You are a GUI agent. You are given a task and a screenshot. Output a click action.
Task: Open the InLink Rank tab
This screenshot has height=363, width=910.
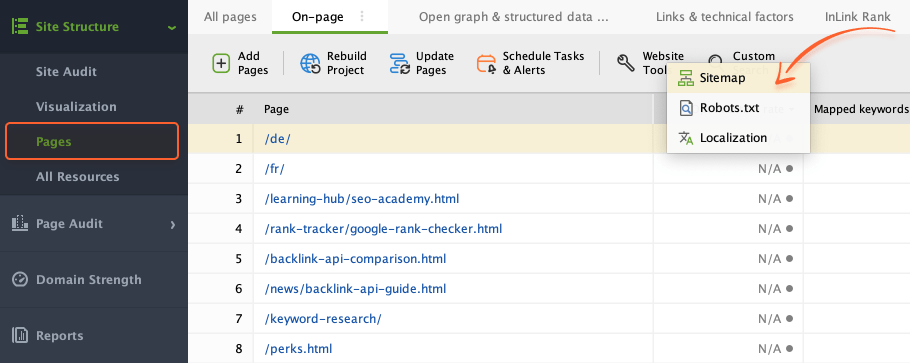click(857, 17)
